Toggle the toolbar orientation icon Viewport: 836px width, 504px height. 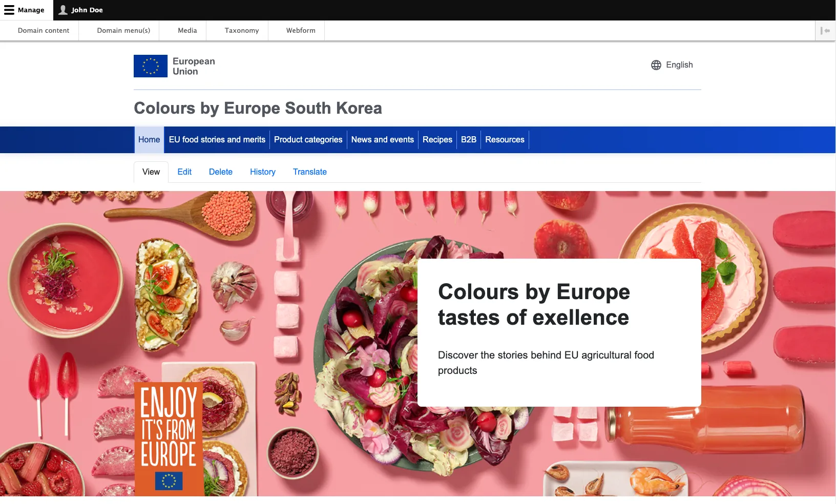point(825,31)
